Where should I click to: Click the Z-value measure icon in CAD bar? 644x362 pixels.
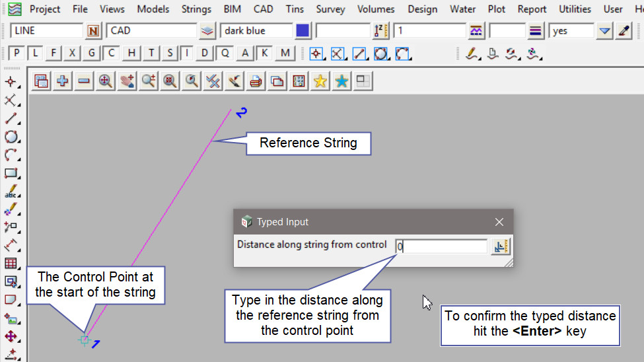pos(380,31)
